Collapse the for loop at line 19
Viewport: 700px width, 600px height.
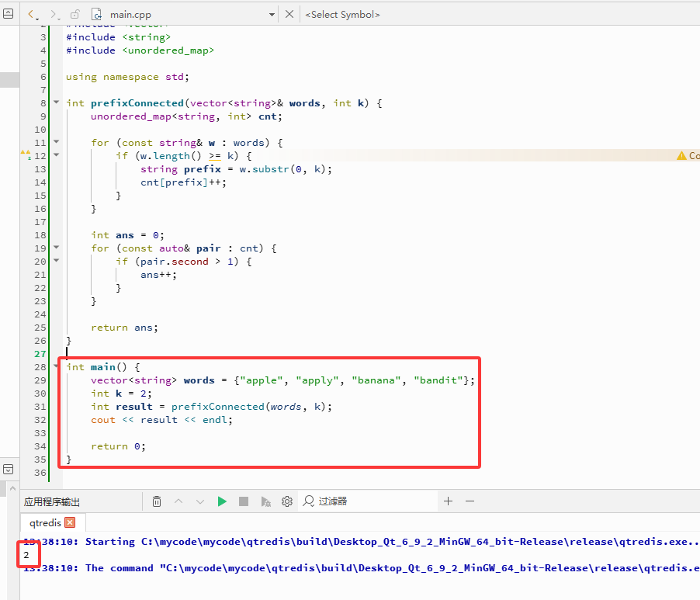[x=56, y=247]
